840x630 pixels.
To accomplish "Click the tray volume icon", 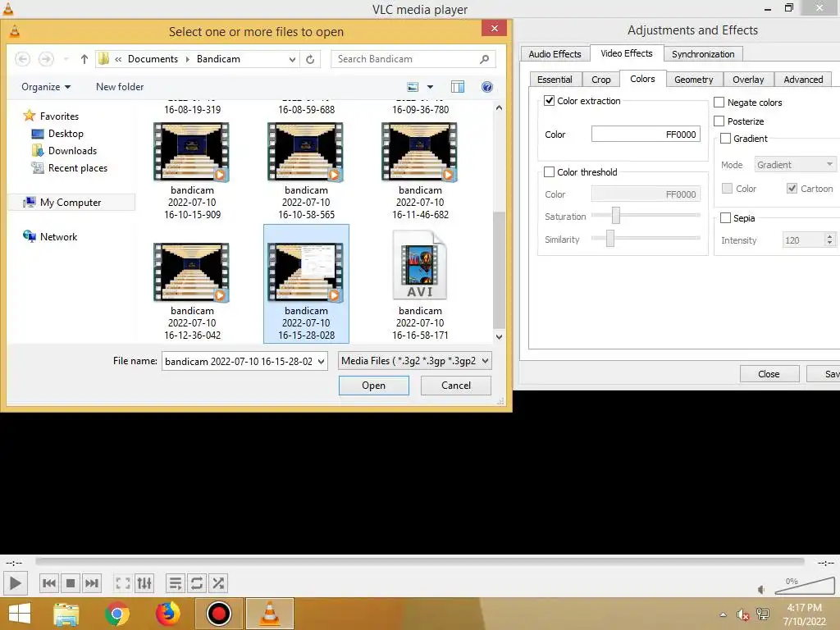I will [742, 614].
